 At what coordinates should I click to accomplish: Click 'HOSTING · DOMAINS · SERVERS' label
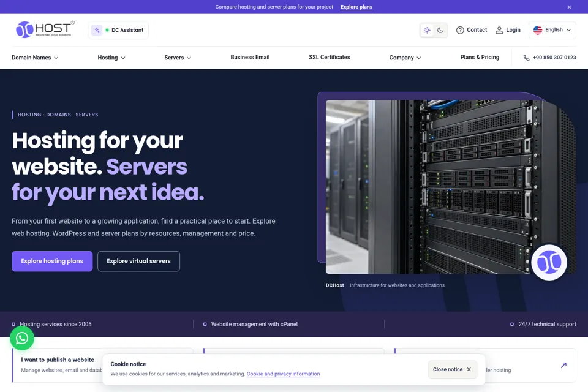tap(58, 115)
